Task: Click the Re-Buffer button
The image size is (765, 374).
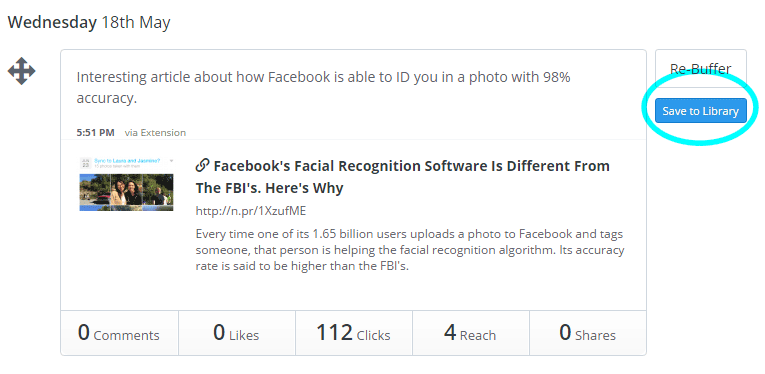Action: pos(701,69)
